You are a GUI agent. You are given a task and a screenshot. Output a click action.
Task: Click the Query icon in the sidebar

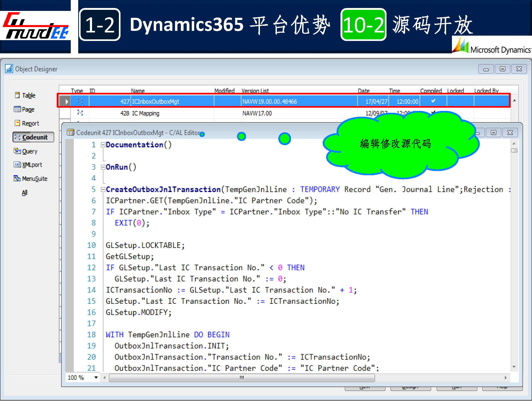pyautogui.click(x=17, y=151)
